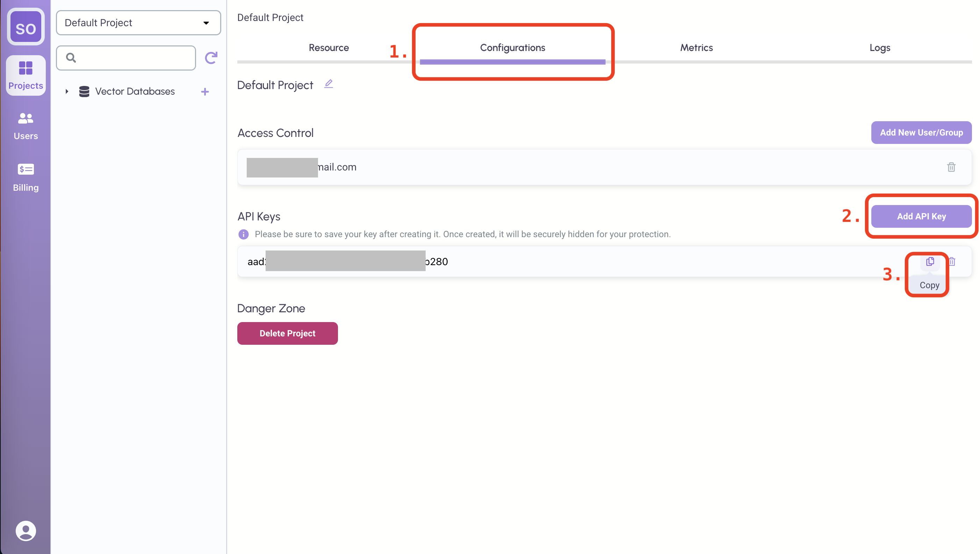Click the Add New User/Group button
Screen dimensions: 980x554
tap(921, 132)
